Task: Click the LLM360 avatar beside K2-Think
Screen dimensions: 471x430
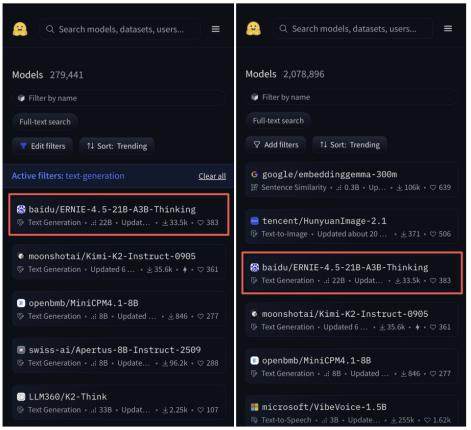Action: click(21, 397)
